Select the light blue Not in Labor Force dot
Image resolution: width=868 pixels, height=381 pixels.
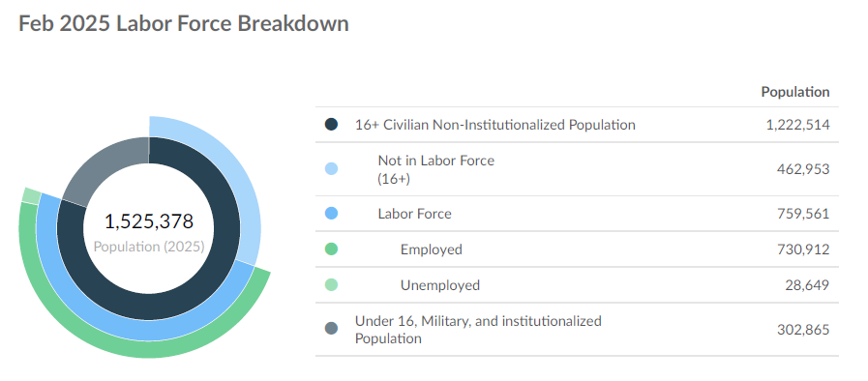[x=331, y=168]
